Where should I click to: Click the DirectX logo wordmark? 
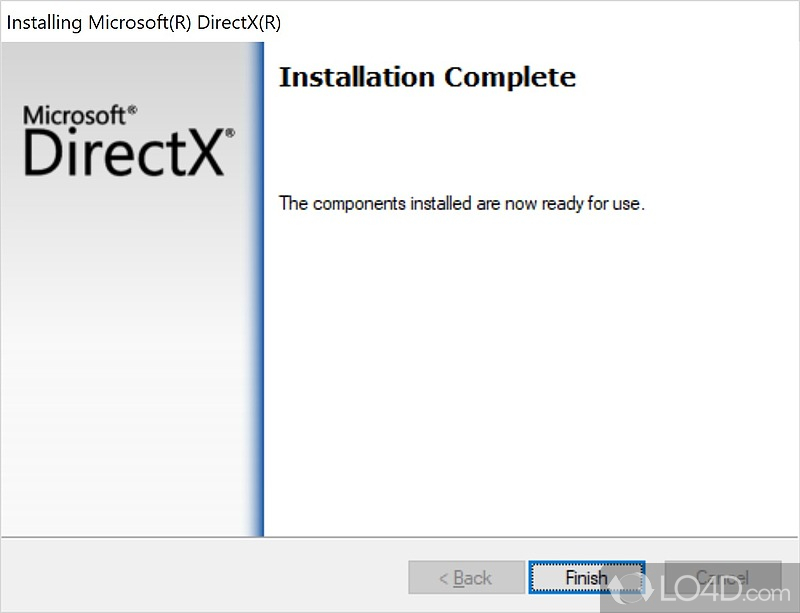coord(123,153)
